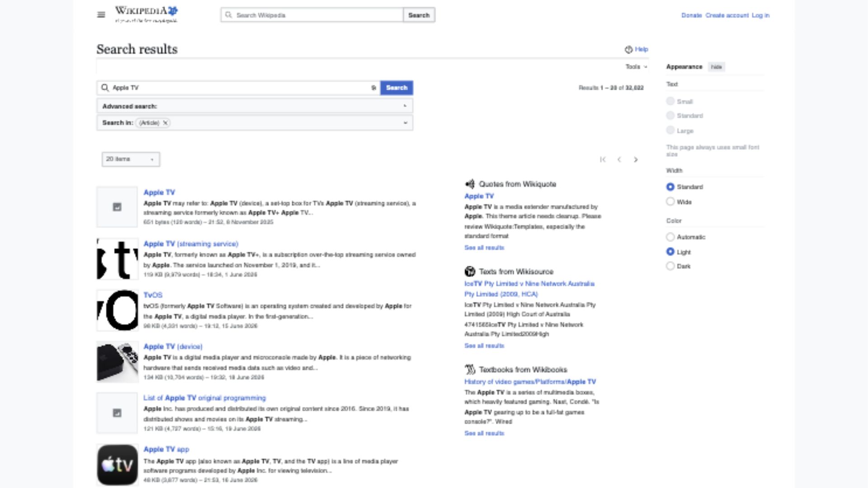This screenshot has width=868, height=488.
Task: Hide the Appearance panel
Action: 716,67
